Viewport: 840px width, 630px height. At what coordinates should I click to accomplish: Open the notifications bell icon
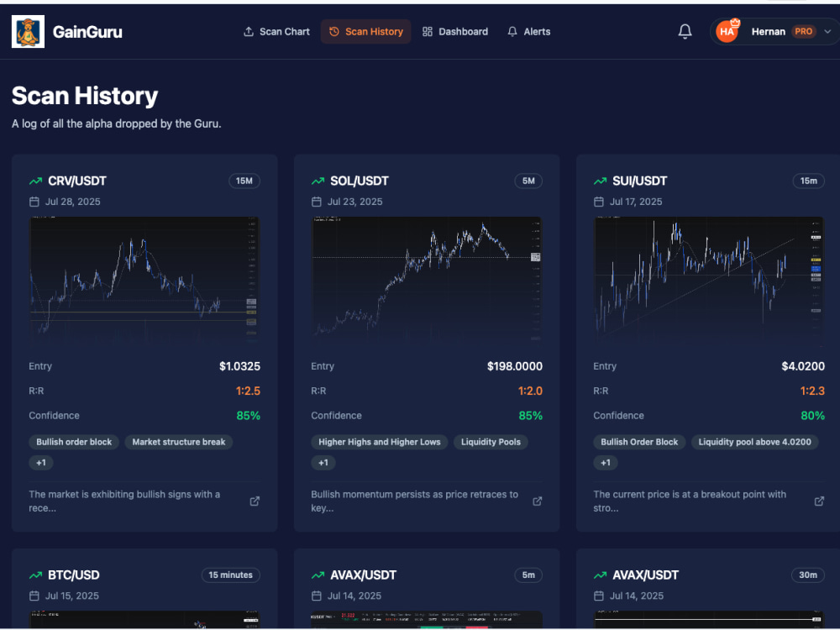685,32
